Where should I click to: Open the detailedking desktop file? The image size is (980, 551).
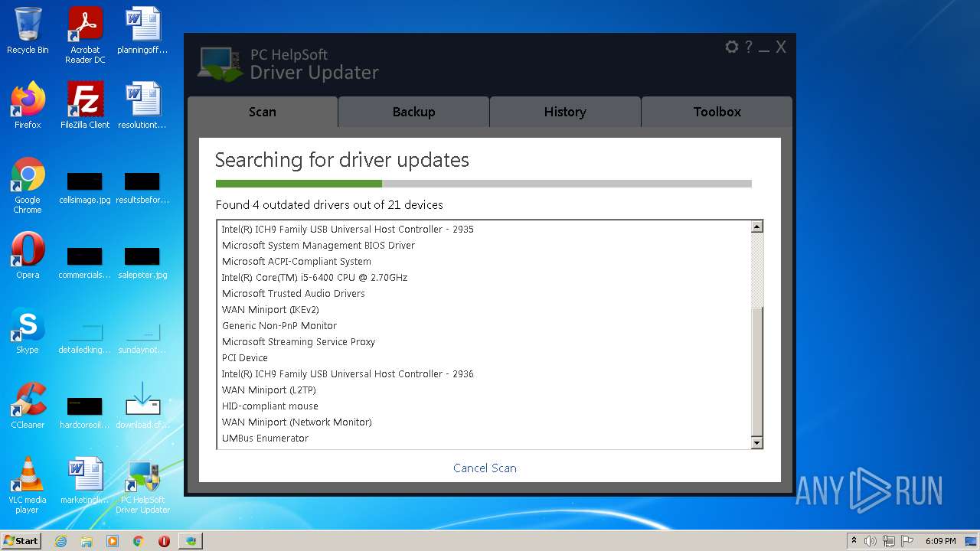pos(85,338)
